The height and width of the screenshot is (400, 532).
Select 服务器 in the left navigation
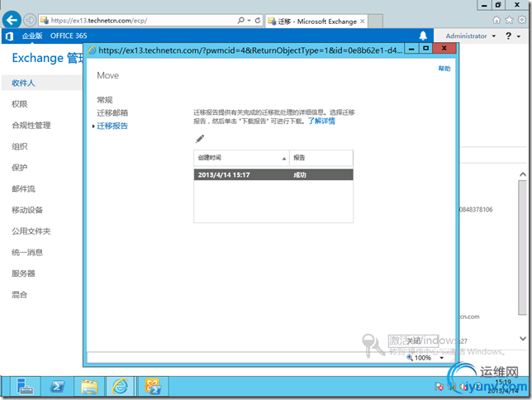(23, 274)
